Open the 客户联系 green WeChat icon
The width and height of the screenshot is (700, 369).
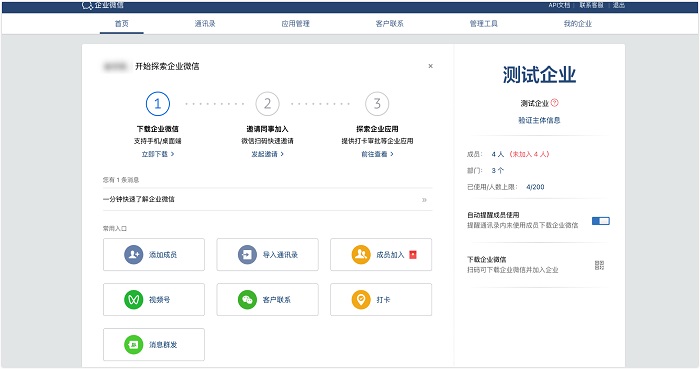247,299
